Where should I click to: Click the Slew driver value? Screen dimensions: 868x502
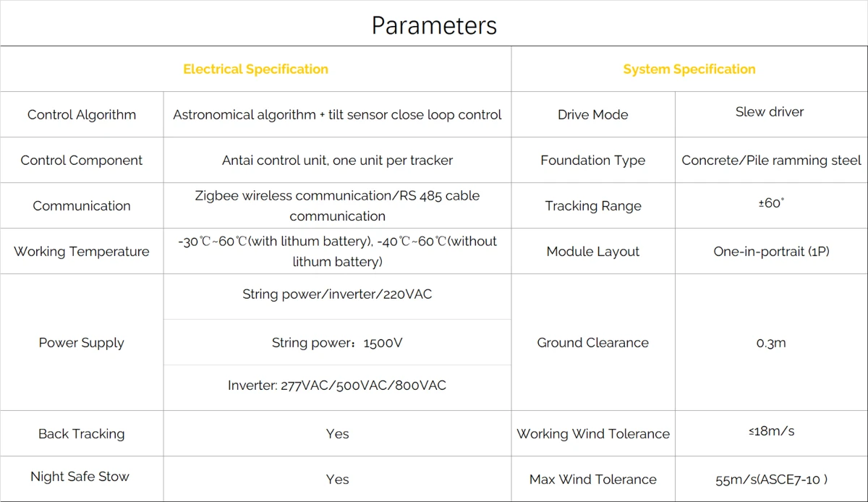[x=770, y=111]
